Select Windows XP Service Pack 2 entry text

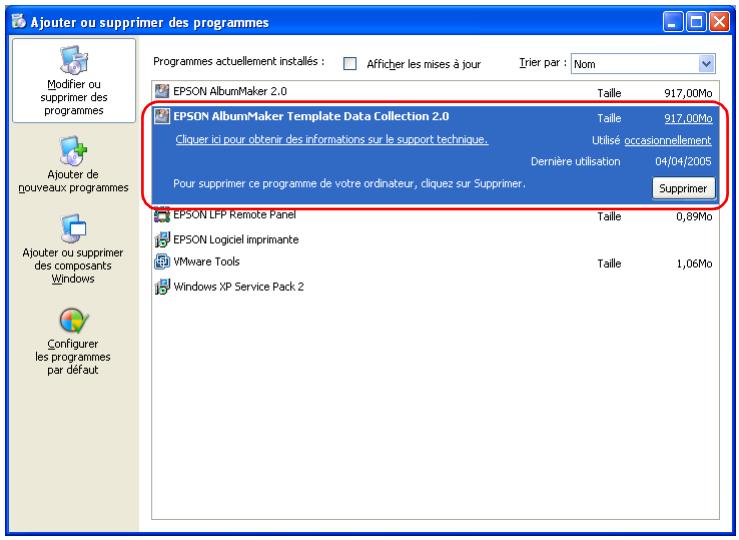[238, 286]
